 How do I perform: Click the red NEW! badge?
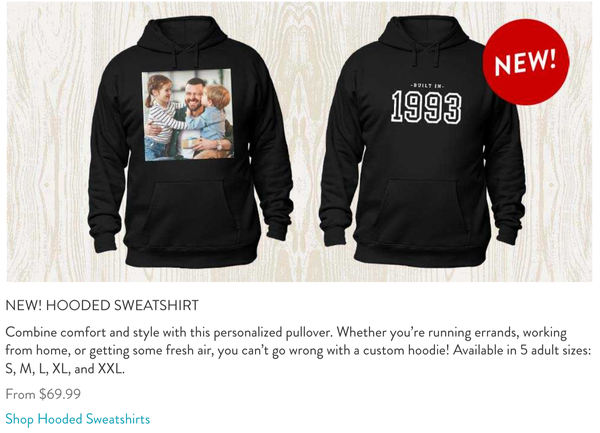(526, 62)
